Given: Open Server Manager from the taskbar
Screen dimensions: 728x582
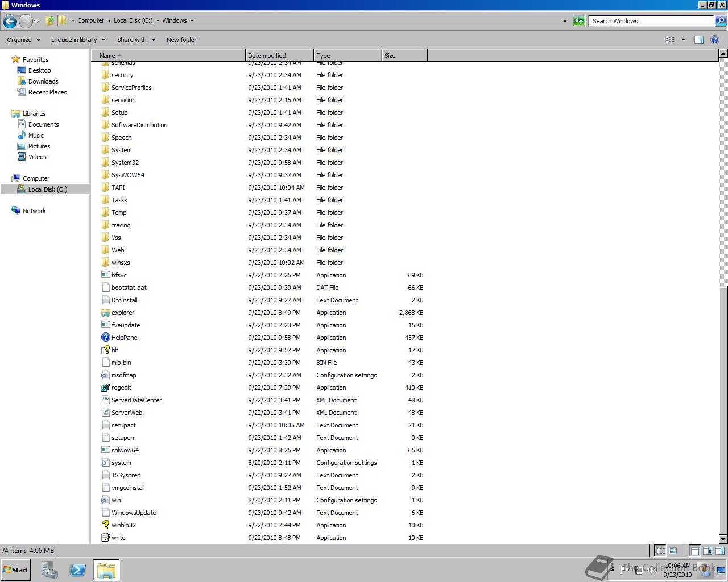Looking at the screenshot, I should point(50,570).
